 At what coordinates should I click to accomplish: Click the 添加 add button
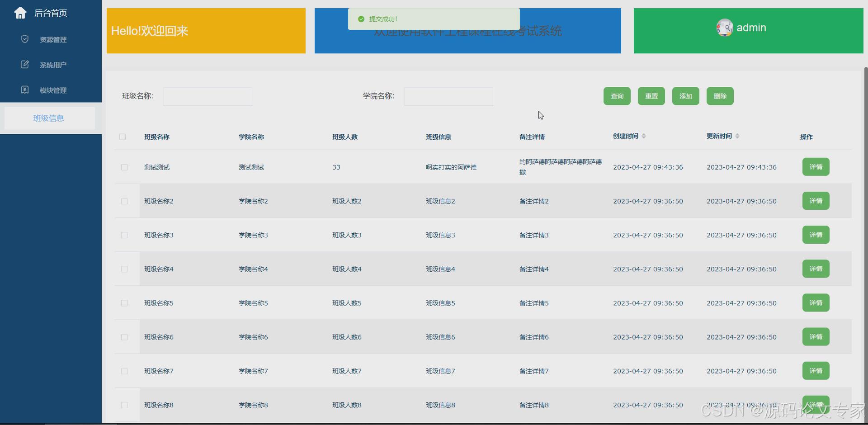coord(685,96)
